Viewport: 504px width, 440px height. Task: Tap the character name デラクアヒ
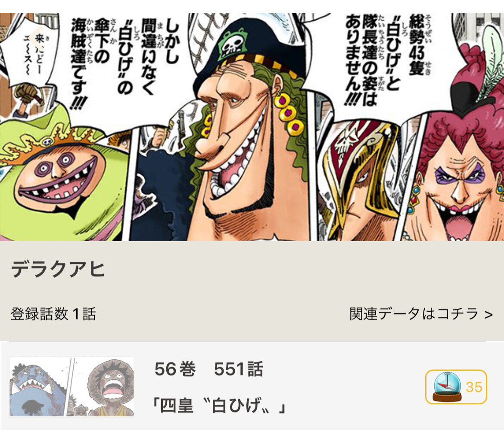pos(58,269)
